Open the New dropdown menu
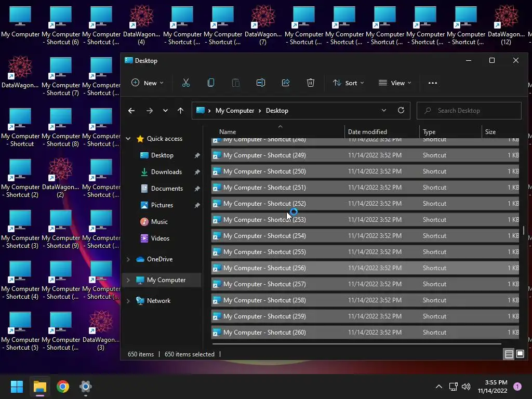 [147, 83]
